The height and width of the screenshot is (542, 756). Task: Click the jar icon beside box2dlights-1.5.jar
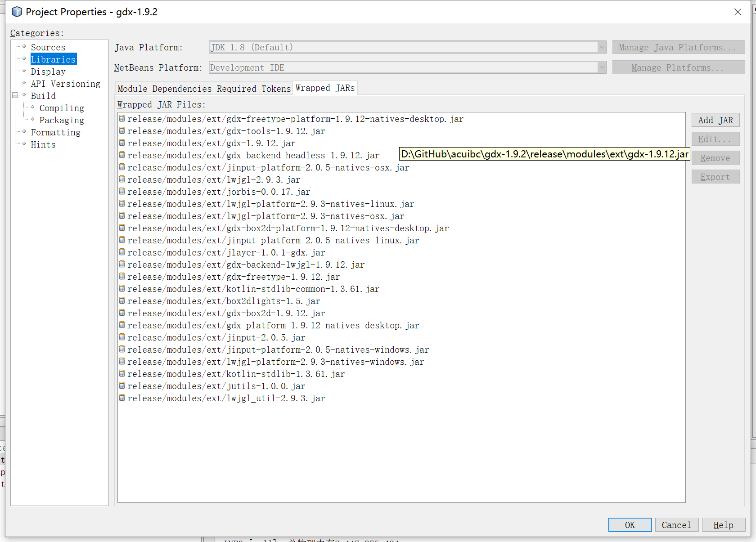point(122,300)
